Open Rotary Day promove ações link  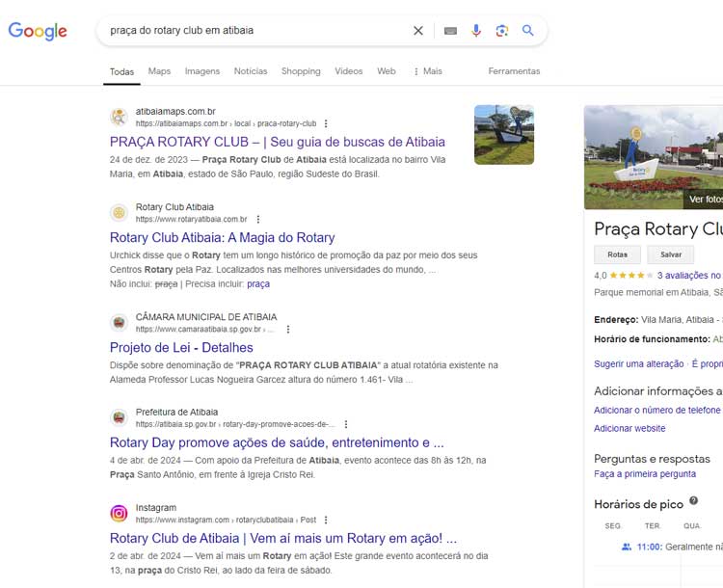coord(277,442)
